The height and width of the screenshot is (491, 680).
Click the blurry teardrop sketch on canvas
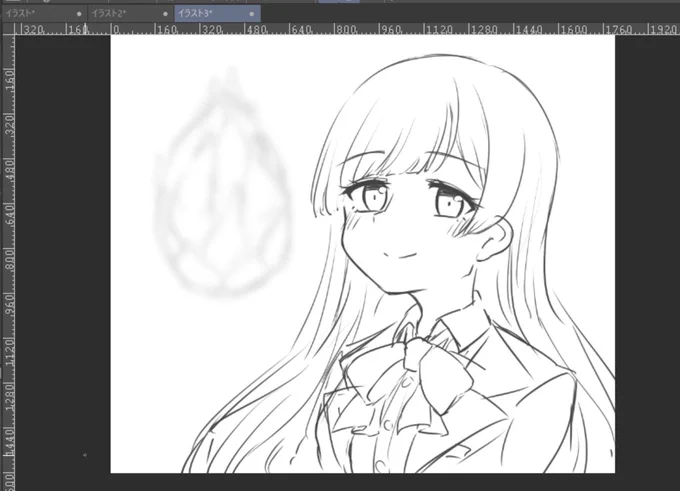pyautogui.click(x=222, y=184)
